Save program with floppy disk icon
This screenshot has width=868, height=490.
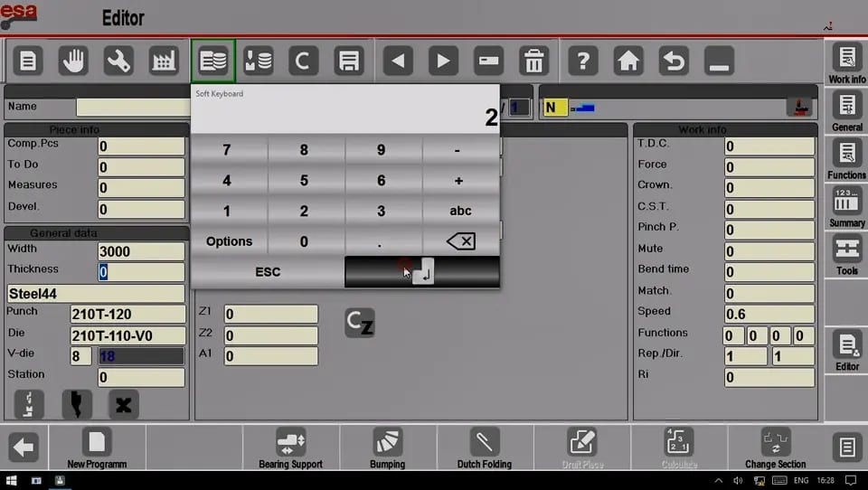coord(349,61)
